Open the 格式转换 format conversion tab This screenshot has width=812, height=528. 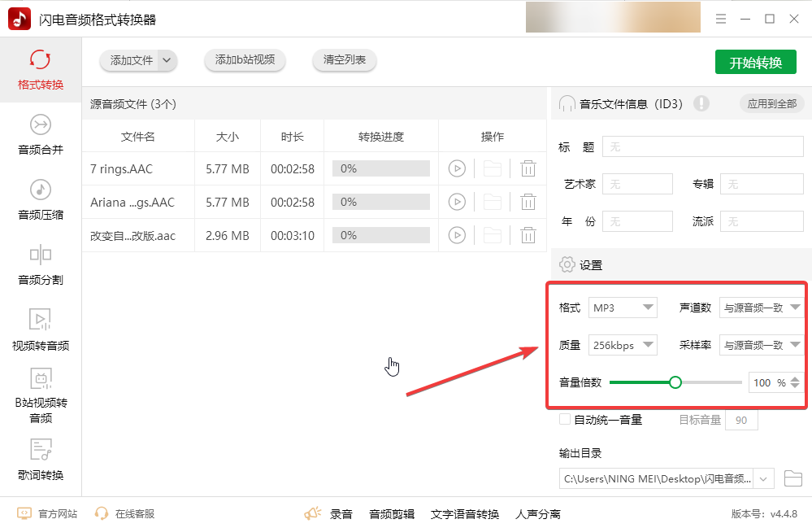coord(41,69)
